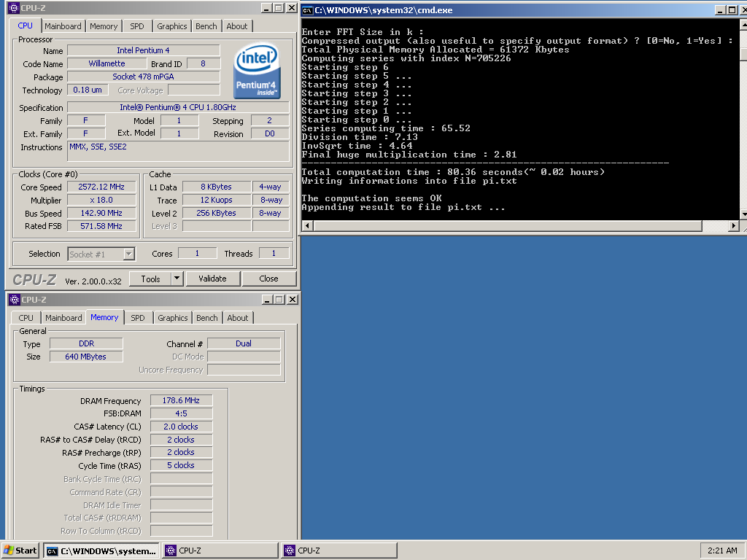
Task: Click the Channel # field Dual
Action: (244, 343)
